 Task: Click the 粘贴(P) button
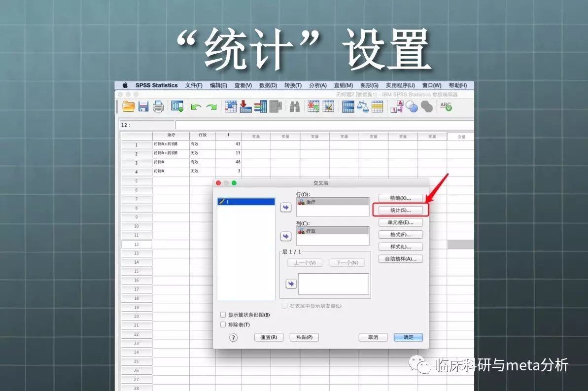click(x=304, y=337)
